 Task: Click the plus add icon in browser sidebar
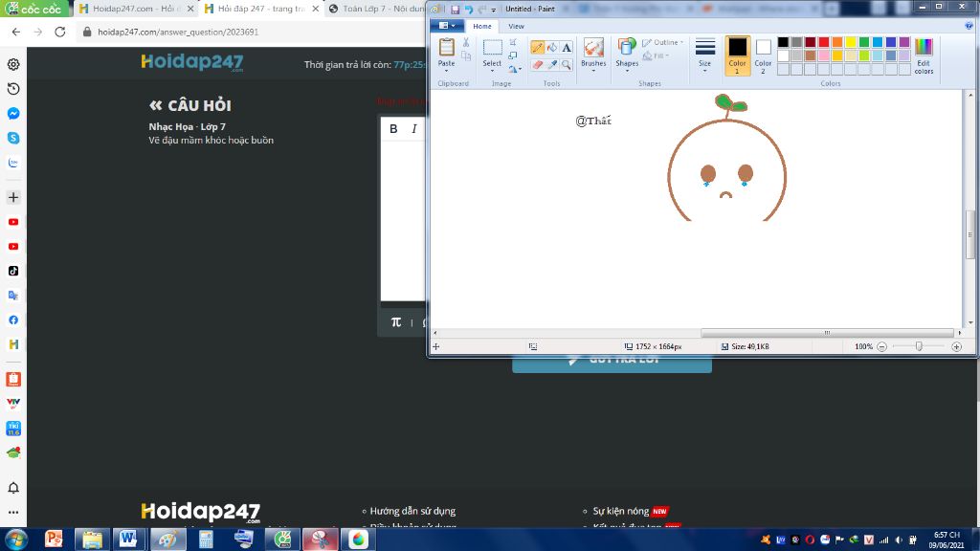(13, 197)
